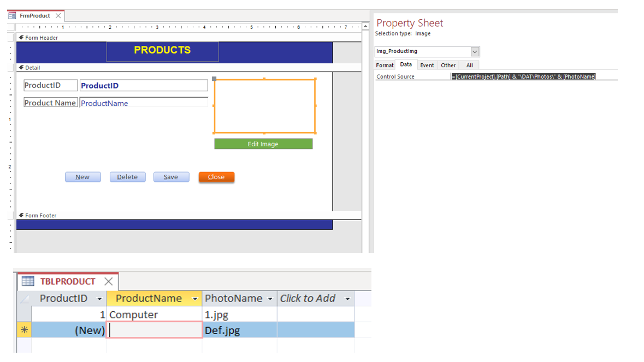644x362 pixels.
Task: Expand the Img_ProductImg object selector dropdown
Action: [475, 52]
